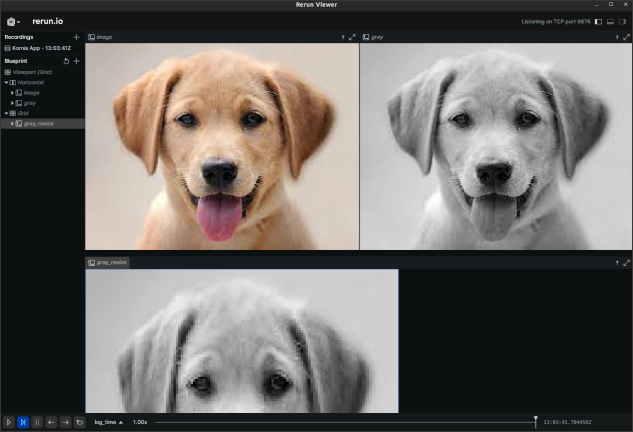Collapse the Horizontal container in blueprint tree
633x432 pixels.
pyautogui.click(x=6, y=82)
